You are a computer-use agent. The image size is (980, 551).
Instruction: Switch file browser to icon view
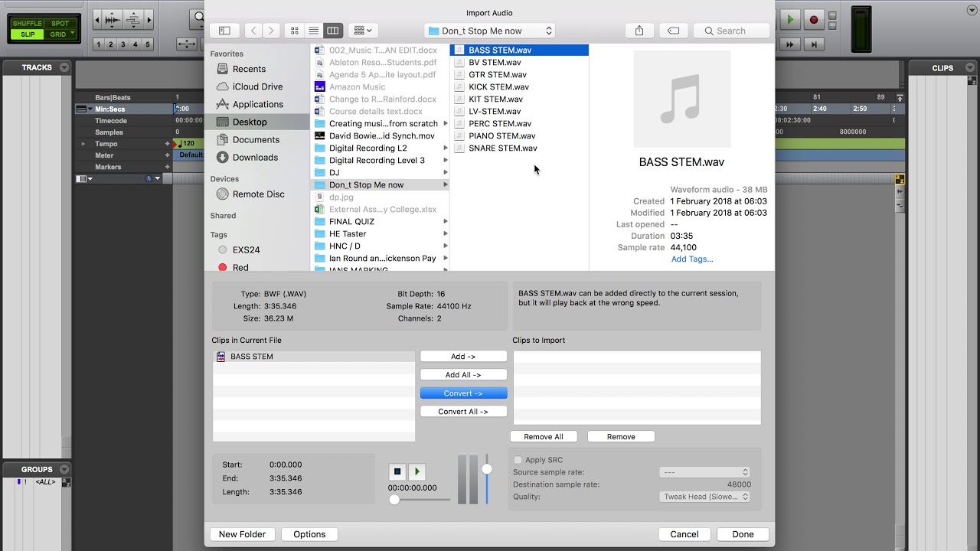pos(295,31)
